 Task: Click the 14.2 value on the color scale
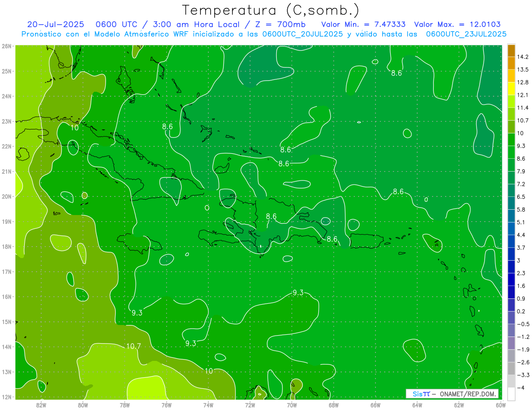pyautogui.click(x=523, y=57)
